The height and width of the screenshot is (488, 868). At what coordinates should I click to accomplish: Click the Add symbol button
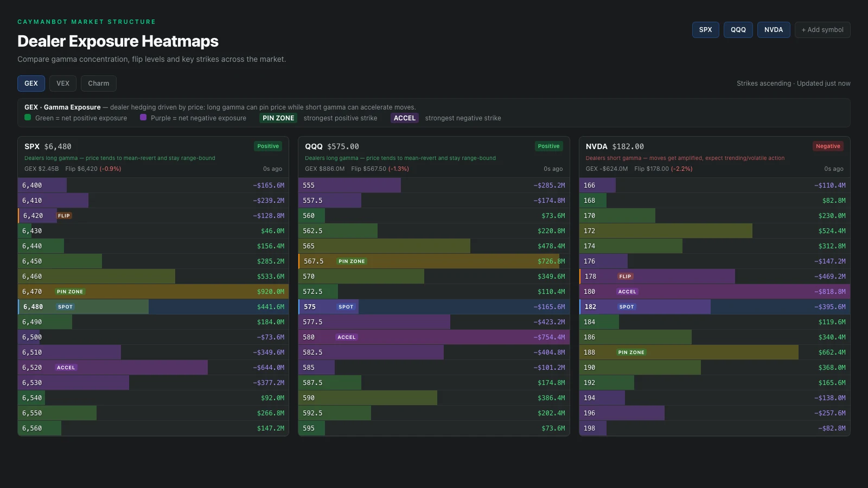pos(822,30)
